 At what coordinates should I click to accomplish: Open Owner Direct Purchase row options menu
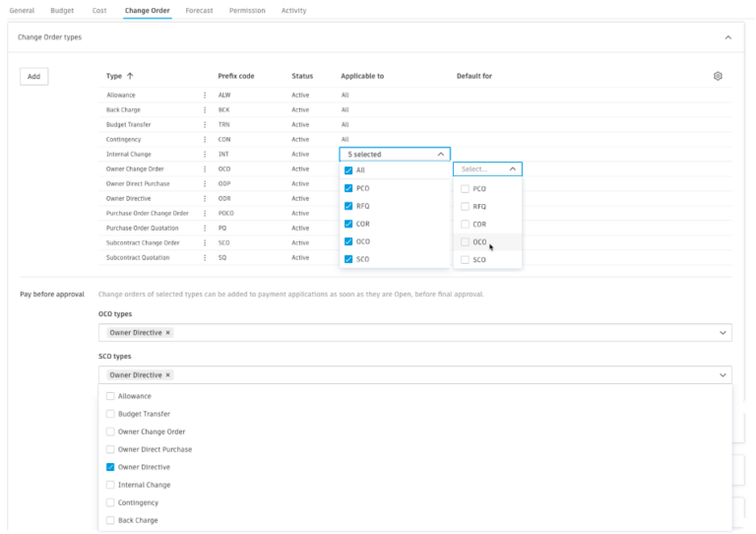click(x=205, y=184)
